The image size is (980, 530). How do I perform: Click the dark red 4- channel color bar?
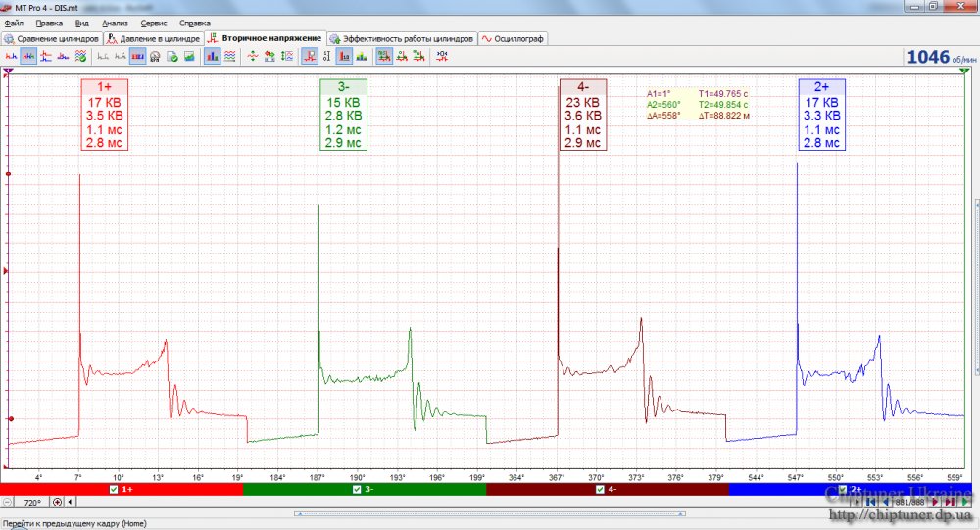(608, 490)
